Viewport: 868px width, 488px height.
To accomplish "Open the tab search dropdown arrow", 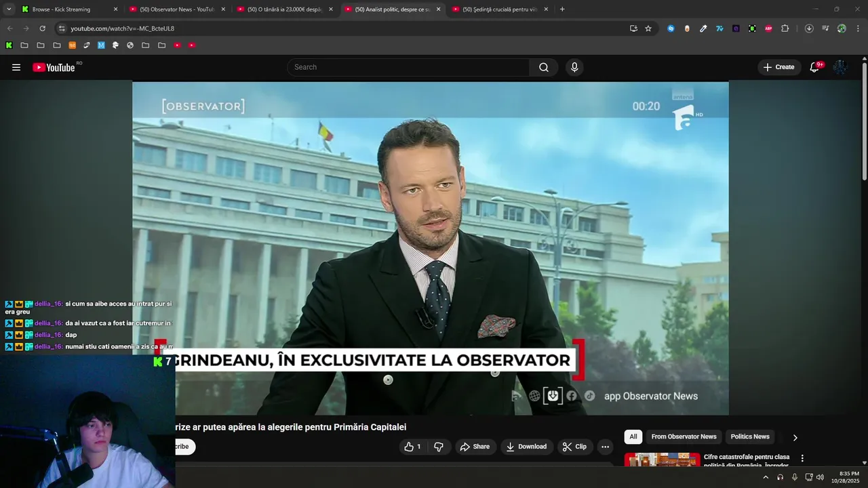I will click(x=9, y=9).
